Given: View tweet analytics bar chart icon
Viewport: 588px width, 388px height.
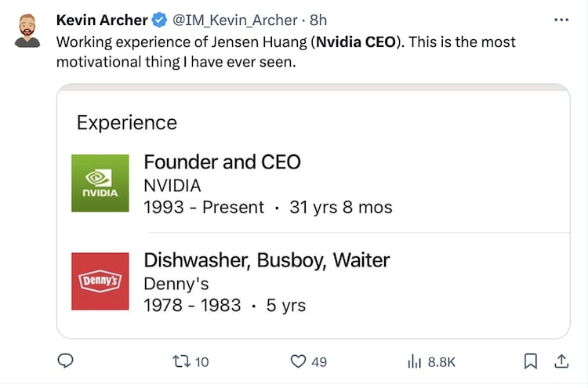Looking at the screenshot, I should [415, 361].
